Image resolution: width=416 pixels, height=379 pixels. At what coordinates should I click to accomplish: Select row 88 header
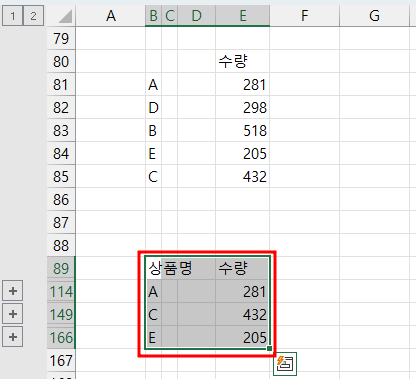tap(61, 245)
